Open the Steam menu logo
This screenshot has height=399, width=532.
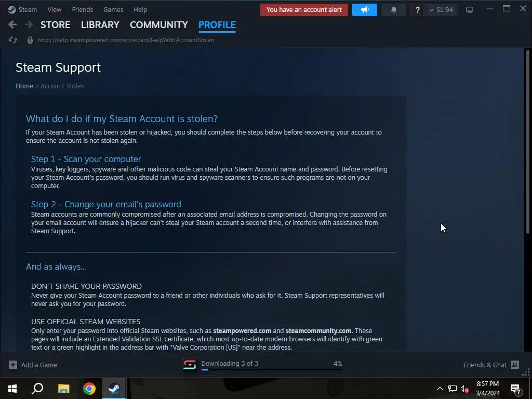[12, 9]
